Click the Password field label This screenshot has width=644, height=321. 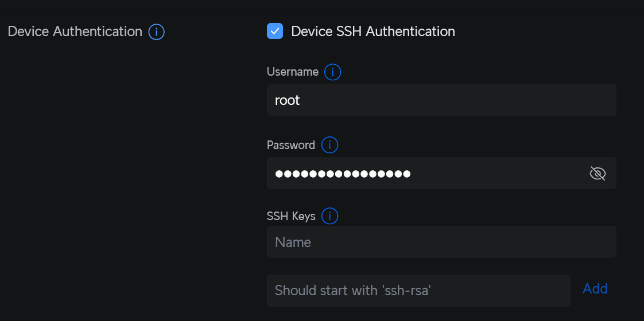[x=291, y=145]
